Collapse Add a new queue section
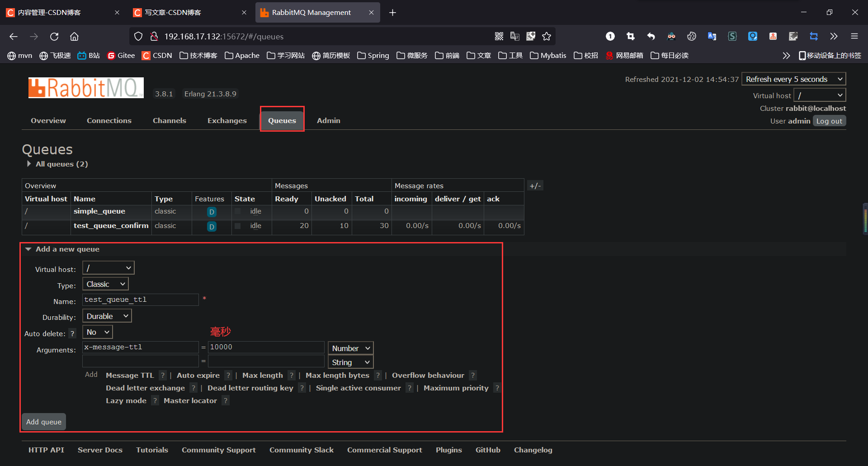This screenshot has width=868, height=466. pyautogui.click(x=63, y=249)
